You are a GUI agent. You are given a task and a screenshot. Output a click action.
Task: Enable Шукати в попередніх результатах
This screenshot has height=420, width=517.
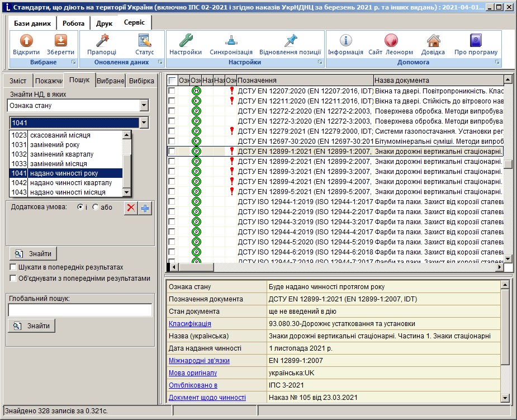click(x=13, y=267)
